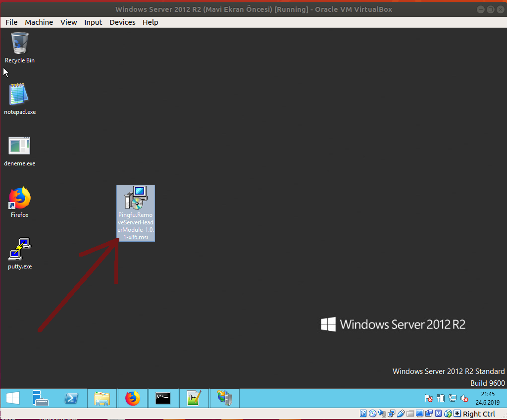
Task: Open the Machine menu
Action: [39, 22]
